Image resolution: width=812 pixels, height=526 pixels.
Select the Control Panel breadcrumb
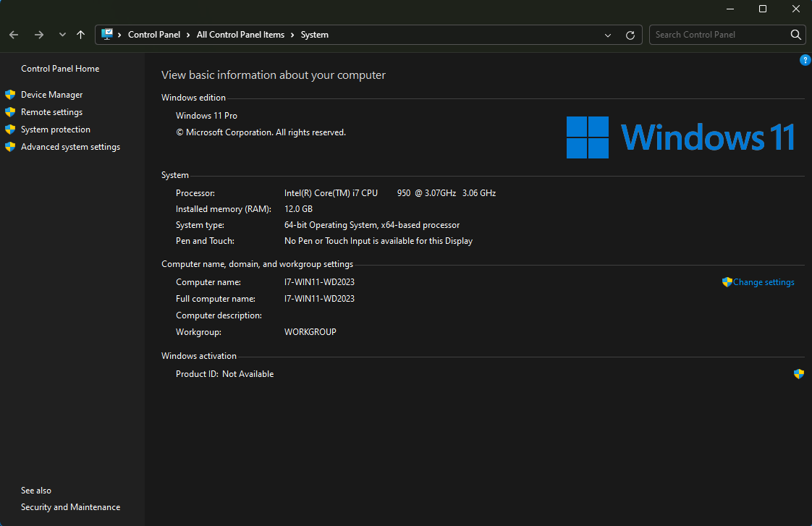pos(154,35)
